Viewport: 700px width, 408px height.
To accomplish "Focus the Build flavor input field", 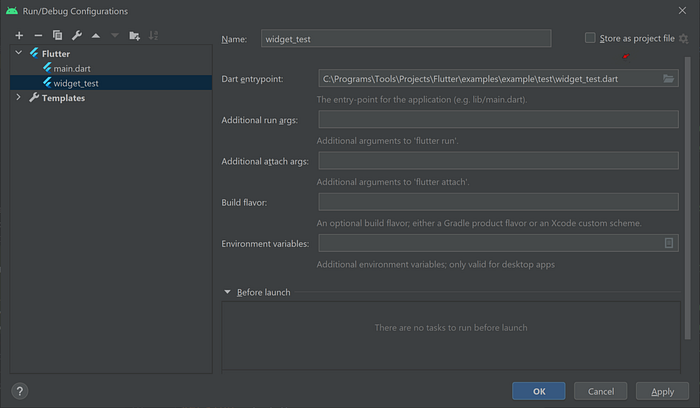I will (498, 202).
